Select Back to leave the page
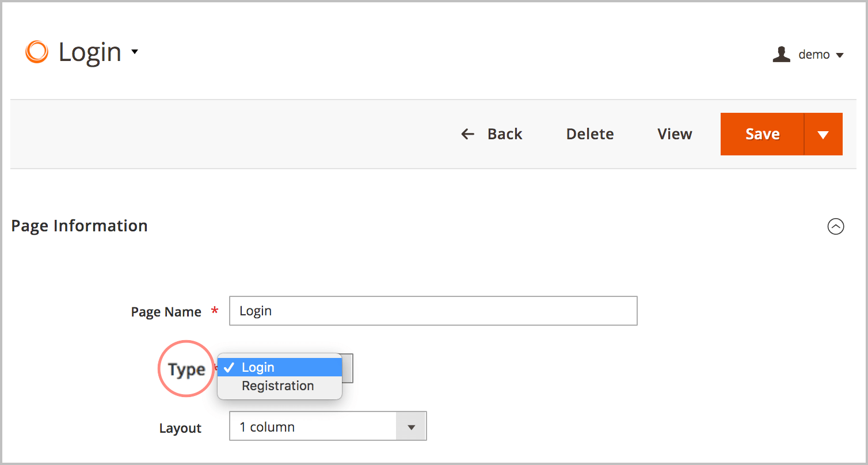Image resolution: width=868 pixels, height=465 pixels. tap(504, 134)
